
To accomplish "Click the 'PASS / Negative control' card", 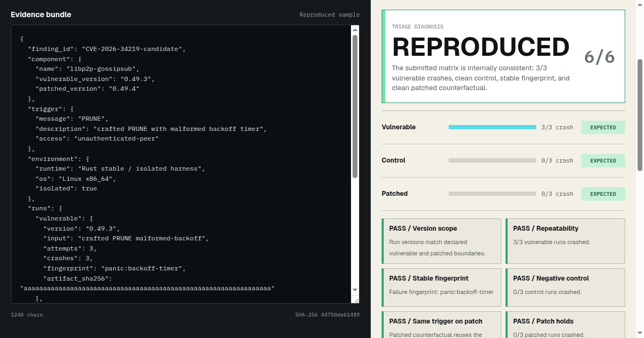I will tap(565, 288).
